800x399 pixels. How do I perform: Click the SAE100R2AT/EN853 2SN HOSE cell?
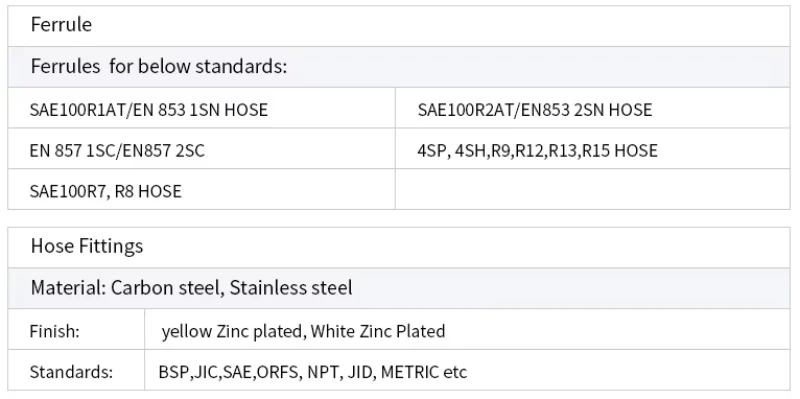pyautogui.click(x=593, y=108)
